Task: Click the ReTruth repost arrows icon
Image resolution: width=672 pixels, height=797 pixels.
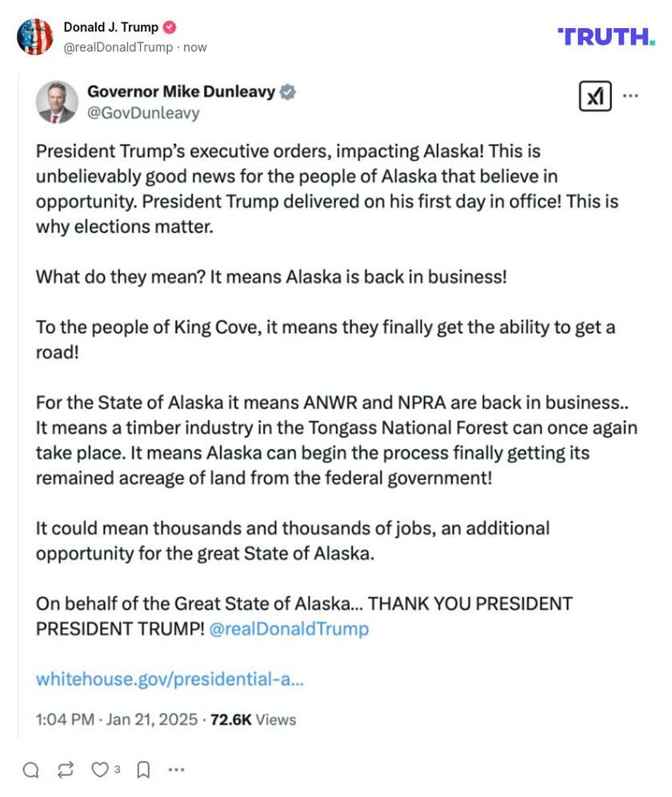Action: [x=65, y=770]
